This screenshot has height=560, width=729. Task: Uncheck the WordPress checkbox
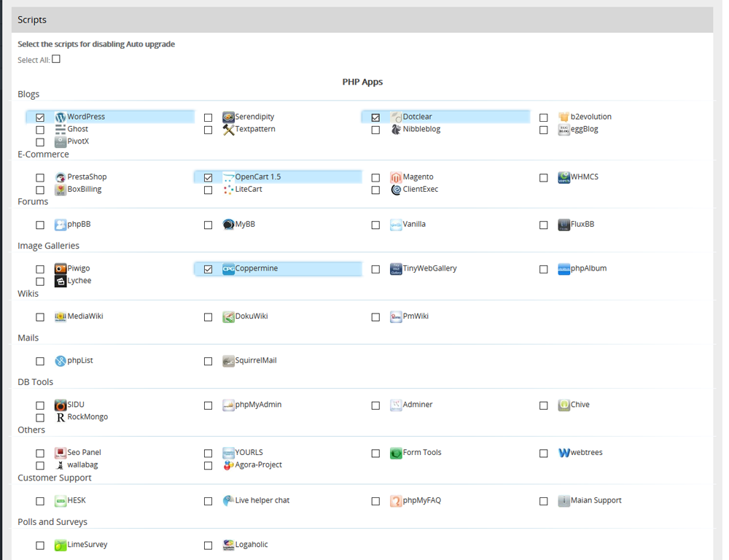pyautogui.click(x=40, y=117)
